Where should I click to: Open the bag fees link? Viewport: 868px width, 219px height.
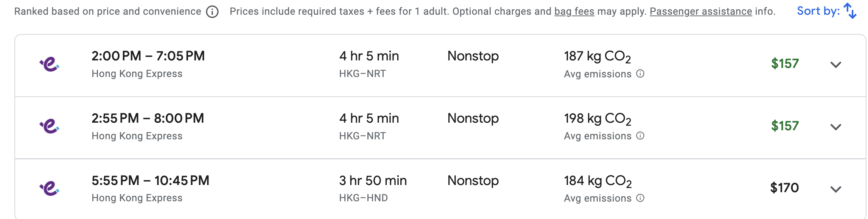click(x=574, y=12)
